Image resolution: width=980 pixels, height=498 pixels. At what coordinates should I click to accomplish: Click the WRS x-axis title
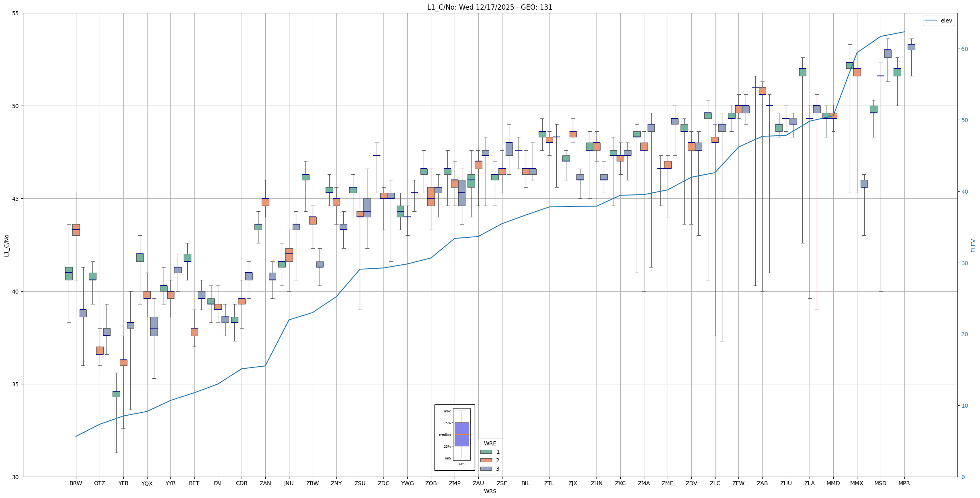pyautogui.click(x=490, y=491)
